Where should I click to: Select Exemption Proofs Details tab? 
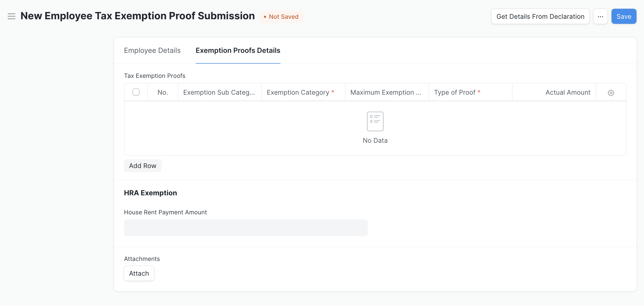(238, 51)
